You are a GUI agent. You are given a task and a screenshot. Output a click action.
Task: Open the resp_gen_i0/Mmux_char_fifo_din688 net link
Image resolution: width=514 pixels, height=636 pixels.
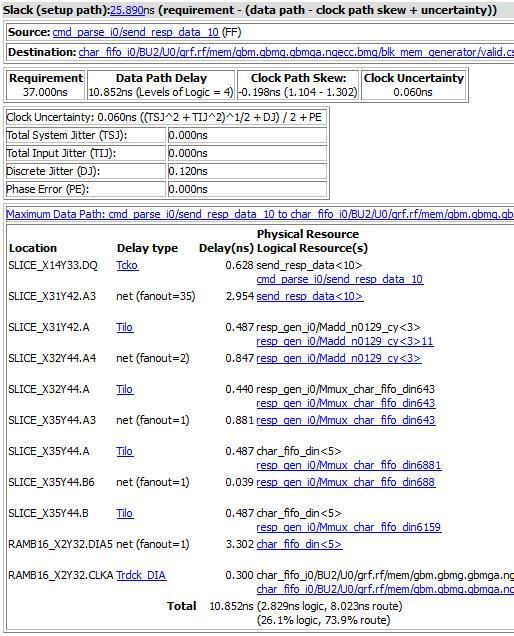[x=346, y=483]
